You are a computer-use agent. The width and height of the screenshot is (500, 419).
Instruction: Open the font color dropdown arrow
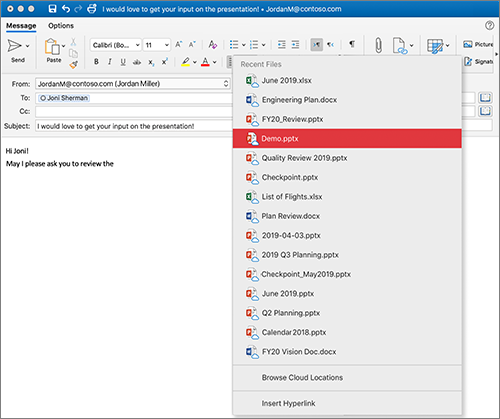coord(215,62)
